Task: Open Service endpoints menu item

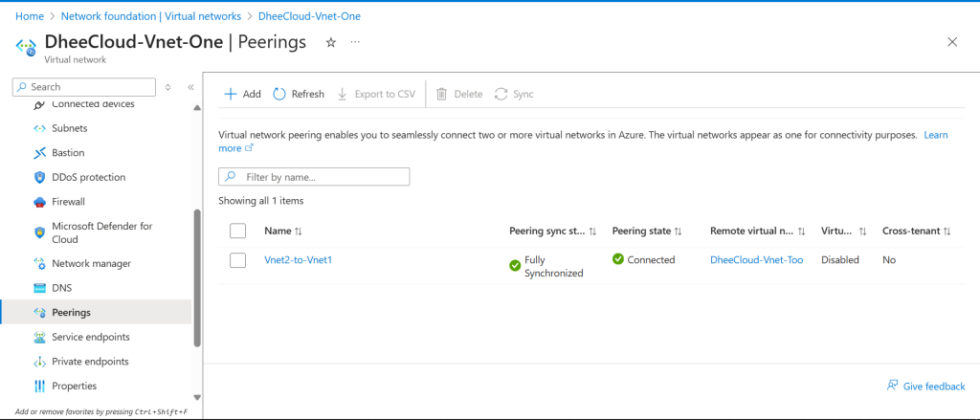Action: click(90, 337)
